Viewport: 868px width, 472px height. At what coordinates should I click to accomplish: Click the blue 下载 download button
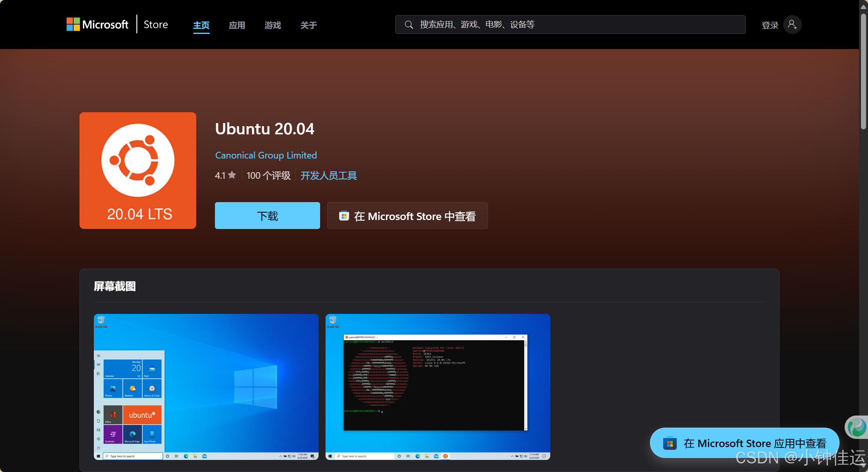[268, 215]
